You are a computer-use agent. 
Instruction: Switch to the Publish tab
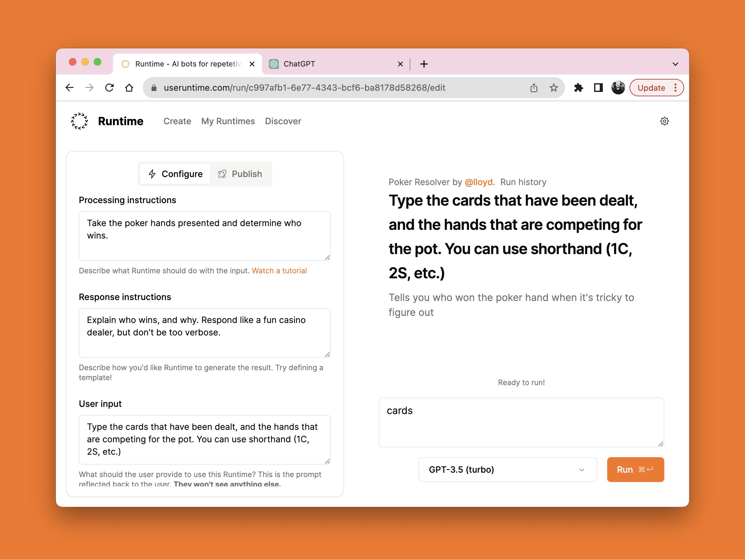coord(241,174)
